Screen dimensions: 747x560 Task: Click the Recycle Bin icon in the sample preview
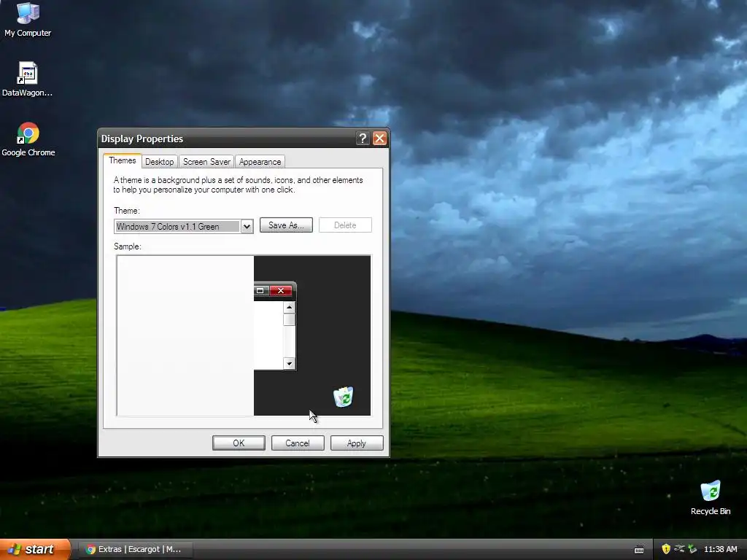[x=343, y=397]
